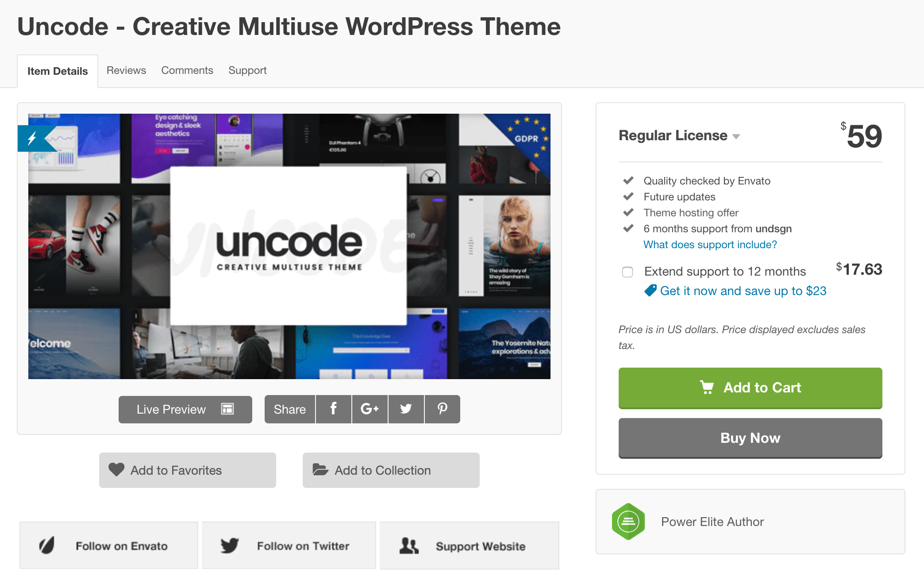Viewport: 924px width, 572px height.
Task: Switch to the Support tab
Action: [248, 70]
